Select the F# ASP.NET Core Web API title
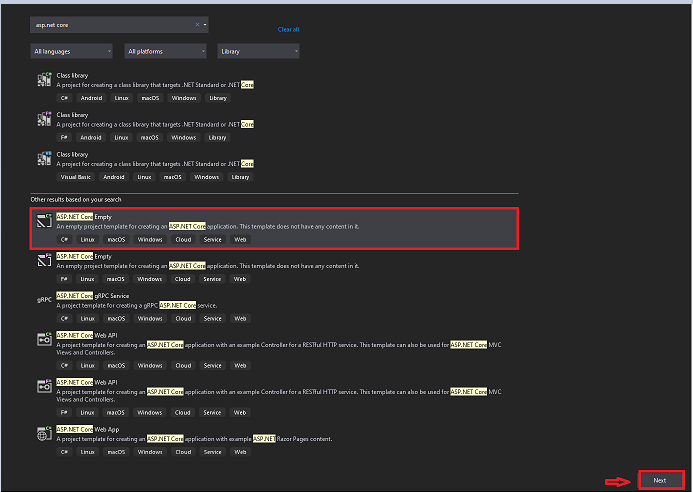The height and width of the screenshot is (492, 693). (87, 382)
